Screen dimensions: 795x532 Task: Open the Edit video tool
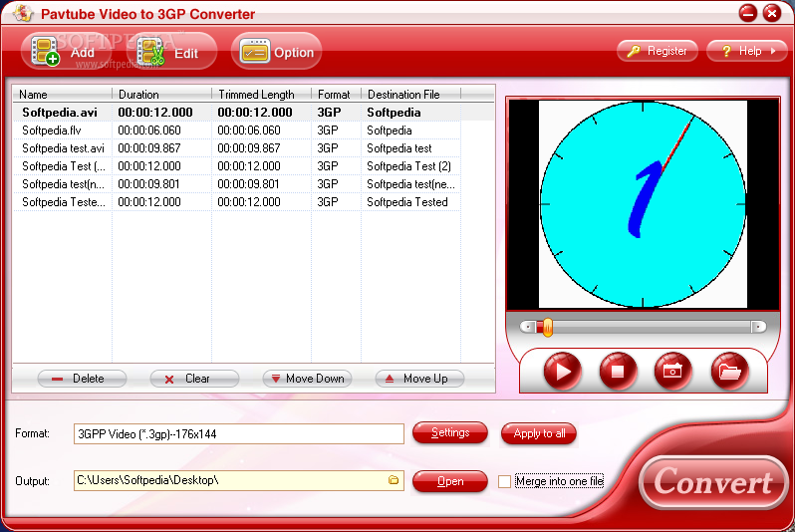pyautogui.click(x=171, y=52)
